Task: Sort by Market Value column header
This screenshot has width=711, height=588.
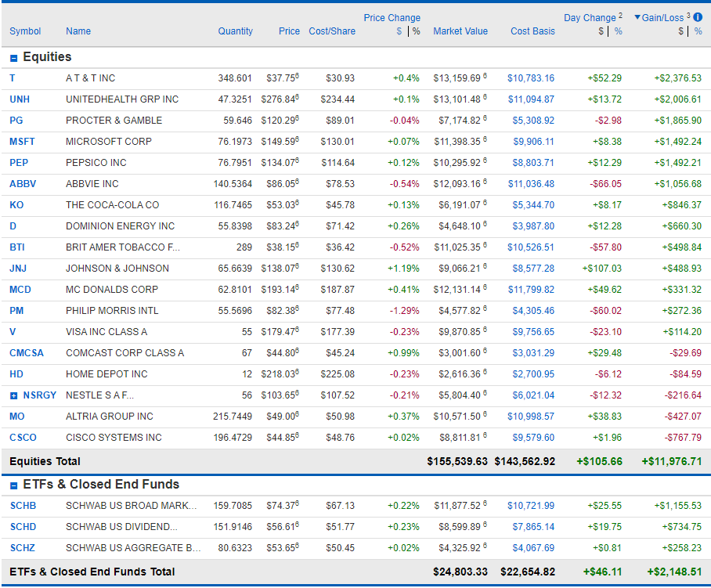Action: click(460, 31)
